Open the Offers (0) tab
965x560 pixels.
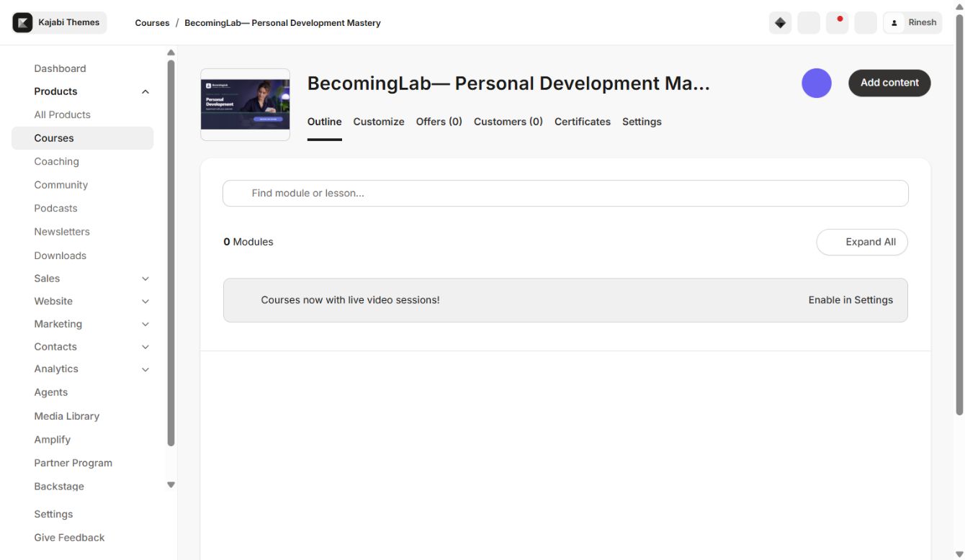click(x=439, y=122)
